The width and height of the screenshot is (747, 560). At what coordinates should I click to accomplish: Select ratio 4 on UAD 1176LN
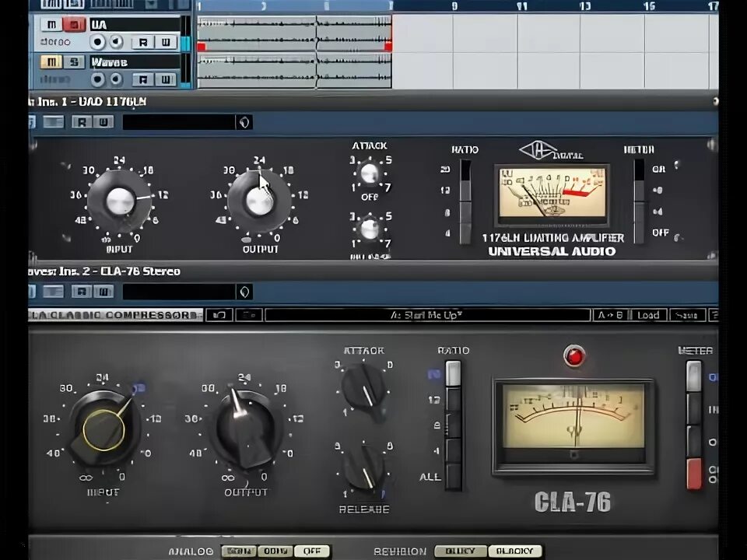(x=465, y=234)
